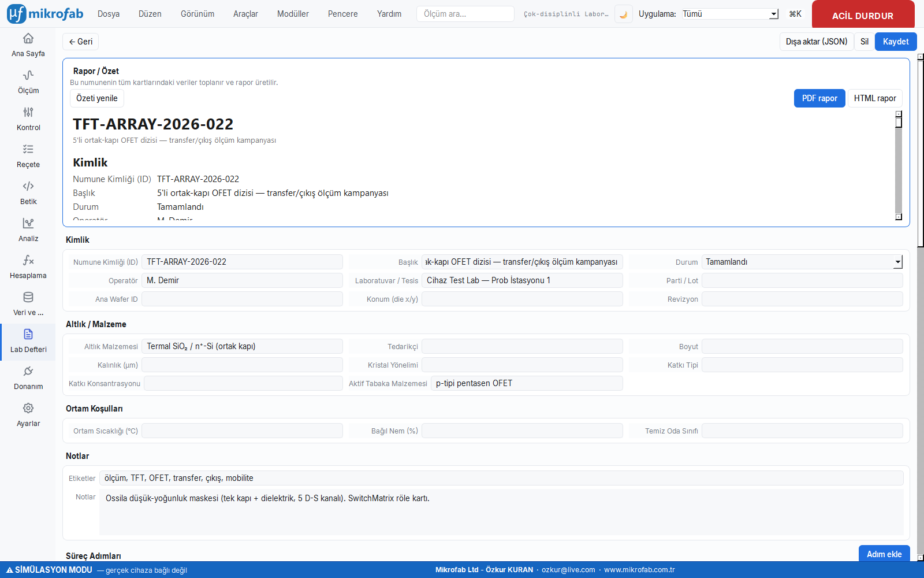Open the Ölçüm measurement icon
Viewport: 924px width, 578px height.
tap(28, 75)
